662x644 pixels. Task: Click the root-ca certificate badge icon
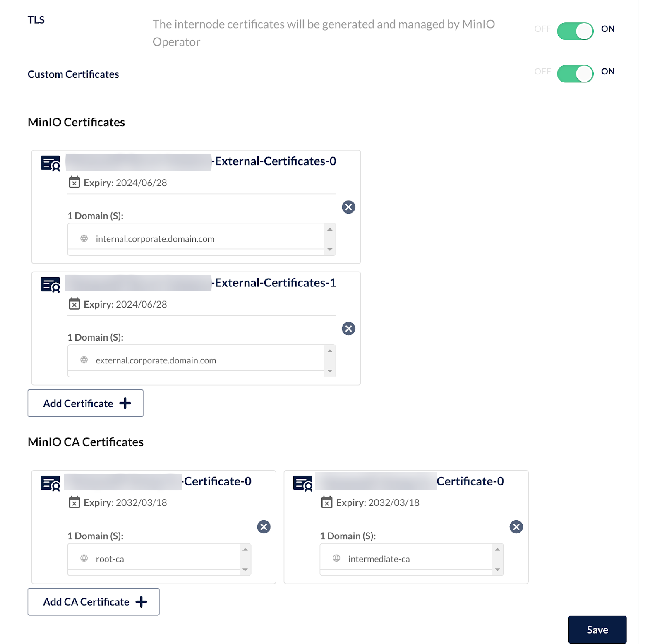coord(50,483)
